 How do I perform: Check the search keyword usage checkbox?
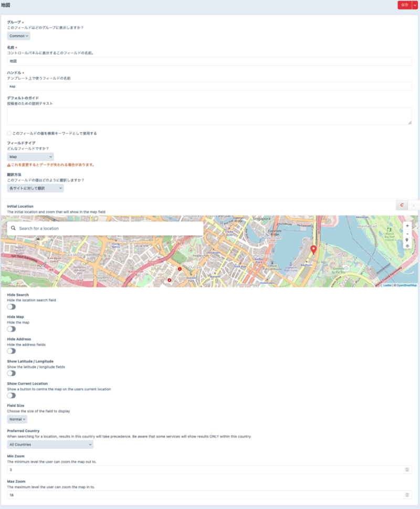(x=9, y=133)
